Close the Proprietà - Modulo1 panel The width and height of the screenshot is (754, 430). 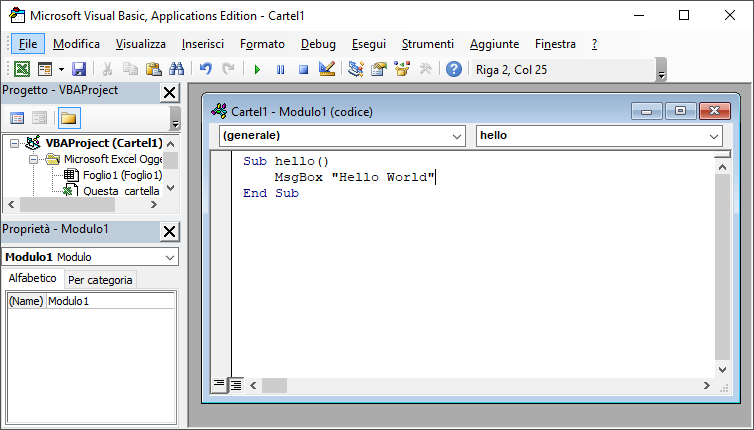point(170,231)
